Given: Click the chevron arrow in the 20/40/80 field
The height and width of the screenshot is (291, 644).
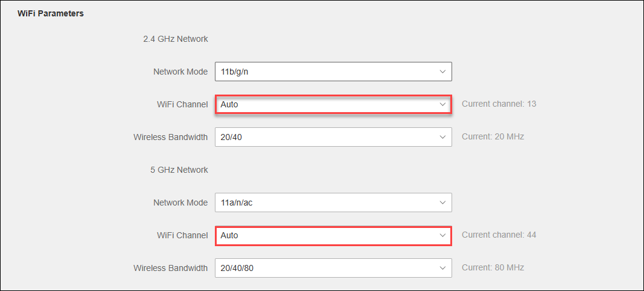Looking at the screenshot, I should (442, 268).
